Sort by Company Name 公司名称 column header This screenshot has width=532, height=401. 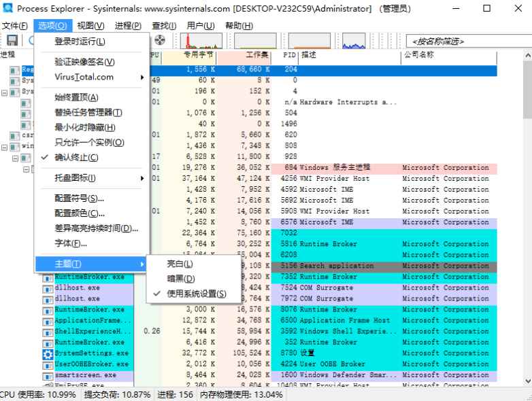pos(448,56)
